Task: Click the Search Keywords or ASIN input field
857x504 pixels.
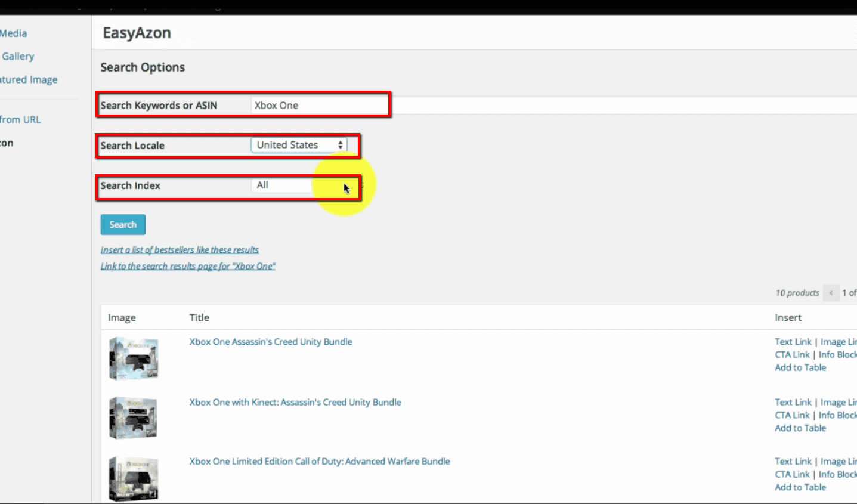Action: pos(555,106)
